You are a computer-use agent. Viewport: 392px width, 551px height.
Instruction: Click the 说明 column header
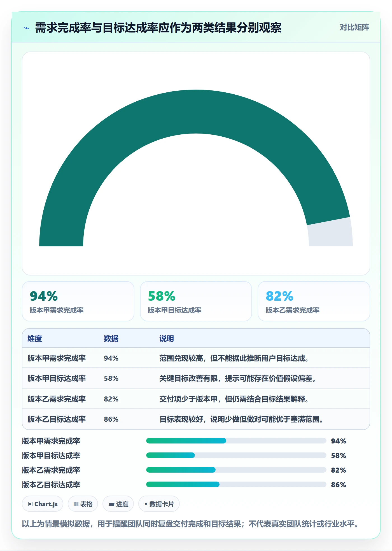pyautogui.click(x=167, y=338)
